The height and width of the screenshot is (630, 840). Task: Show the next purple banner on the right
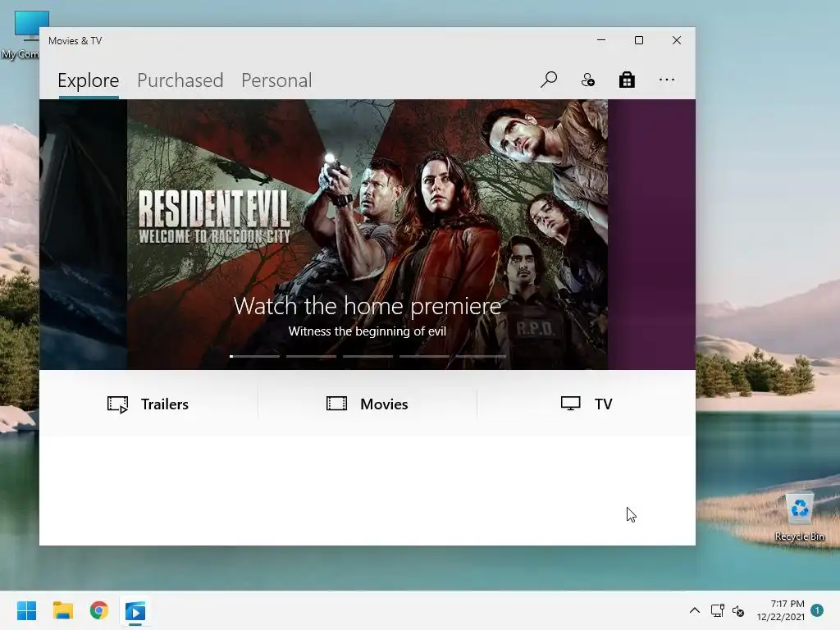[651, 234]
